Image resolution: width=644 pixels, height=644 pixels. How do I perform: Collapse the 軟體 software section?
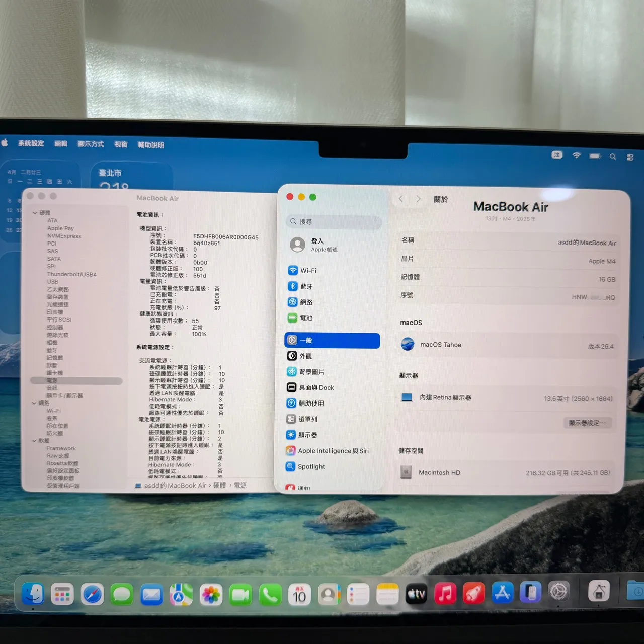34,440
